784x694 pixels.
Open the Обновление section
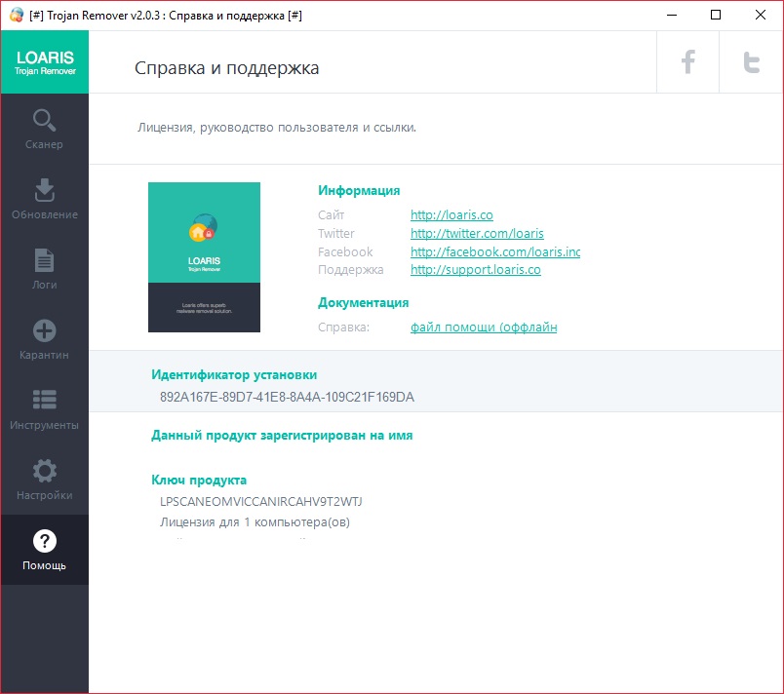click(45, 199)
